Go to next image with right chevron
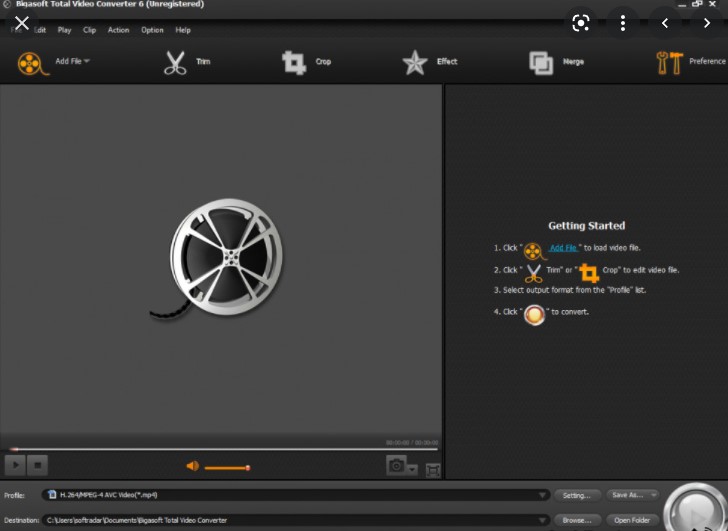Screen dimensions: 728x531 tap(707, 23)
